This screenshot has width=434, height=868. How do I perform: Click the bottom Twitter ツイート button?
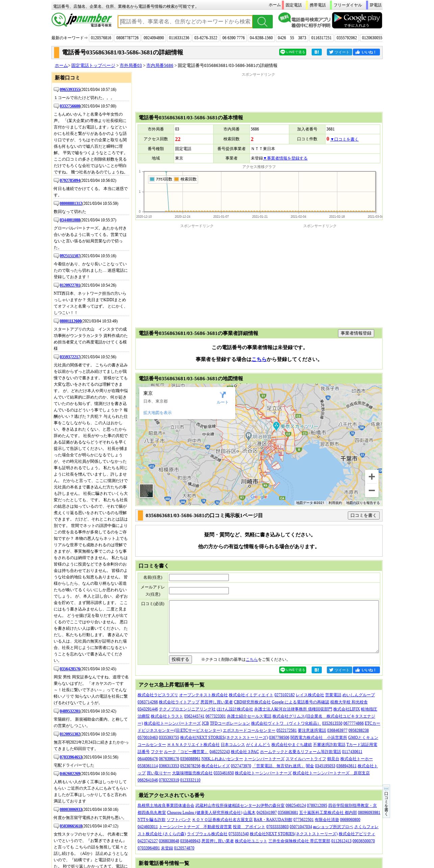tap(339, 670)
